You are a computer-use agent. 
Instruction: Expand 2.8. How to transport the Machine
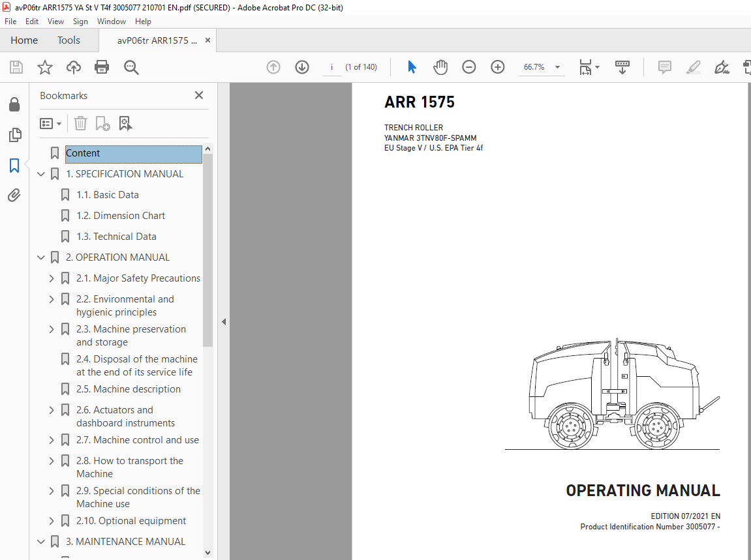coord(52,461)
